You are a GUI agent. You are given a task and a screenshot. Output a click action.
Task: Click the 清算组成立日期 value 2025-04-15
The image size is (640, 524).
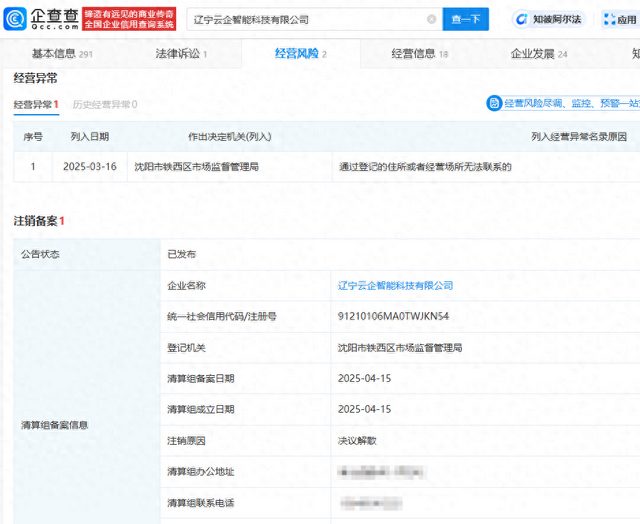click(x=364, y=409)
